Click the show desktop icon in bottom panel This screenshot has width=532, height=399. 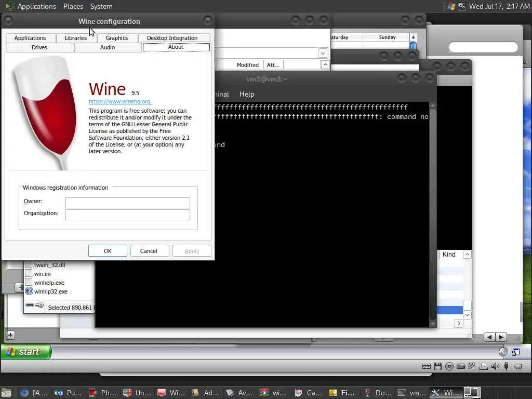(6, 393)
